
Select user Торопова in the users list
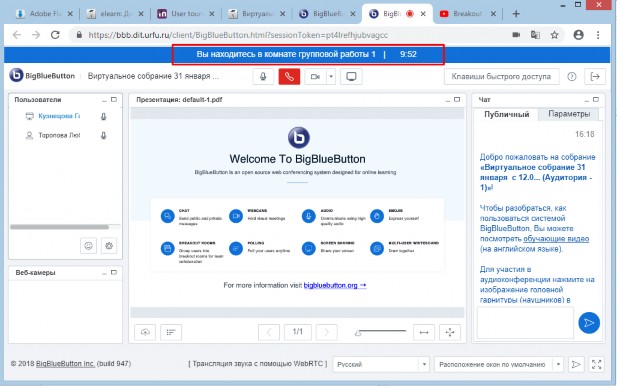pyautogui.click(x=59, y=135)
